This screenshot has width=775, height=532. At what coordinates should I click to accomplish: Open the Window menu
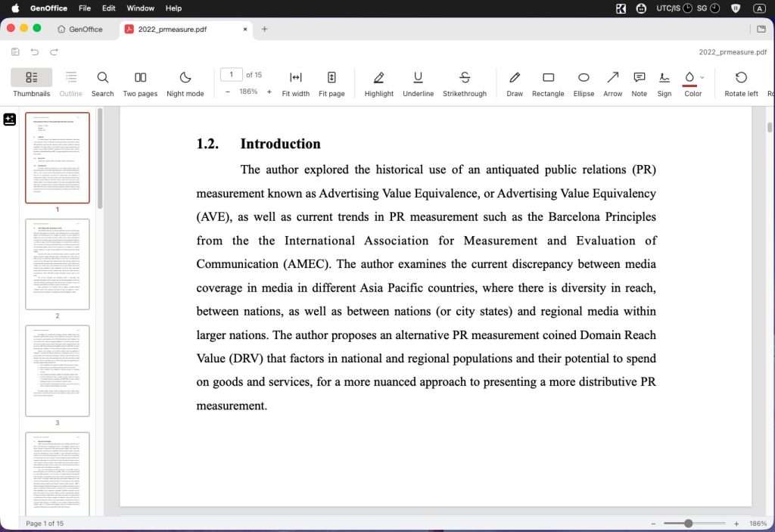pos(140,8)
